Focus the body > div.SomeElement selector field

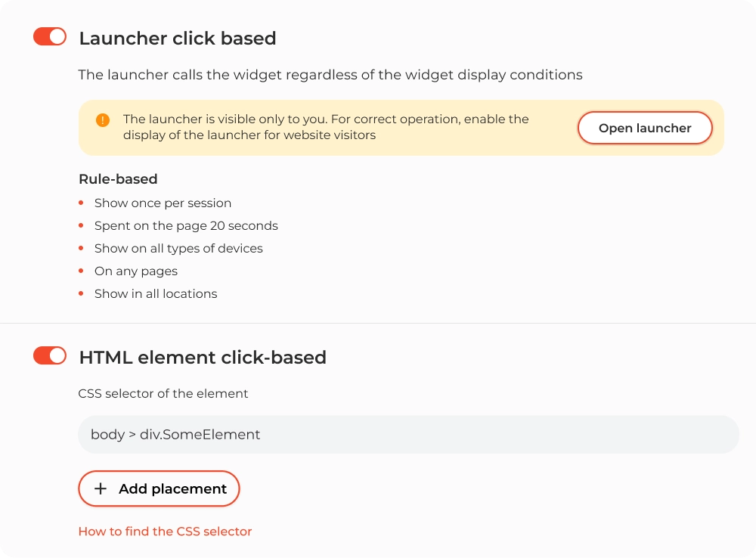point(408,435)
